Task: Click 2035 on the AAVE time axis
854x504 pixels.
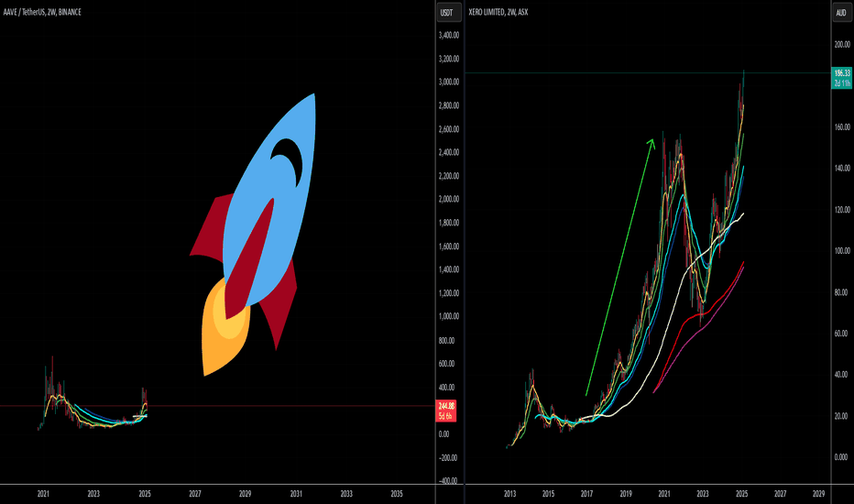Action: coord(397,494)
